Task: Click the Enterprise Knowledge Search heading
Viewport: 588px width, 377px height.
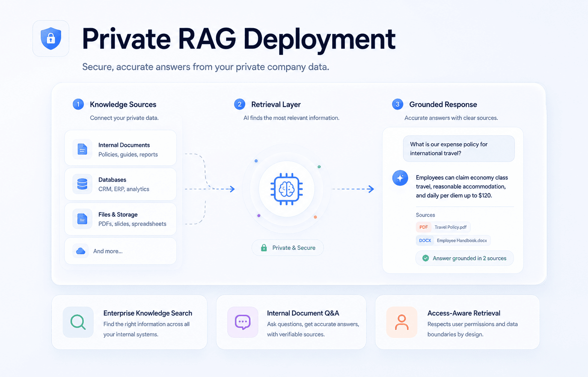Action: coord(148,313)
